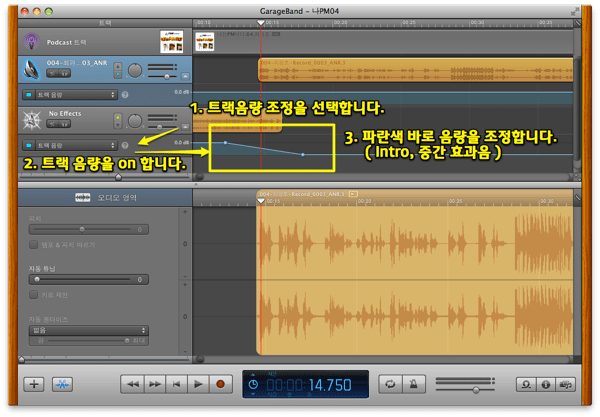Adjust the editor zoom slider at bottom left

point(22,360)
